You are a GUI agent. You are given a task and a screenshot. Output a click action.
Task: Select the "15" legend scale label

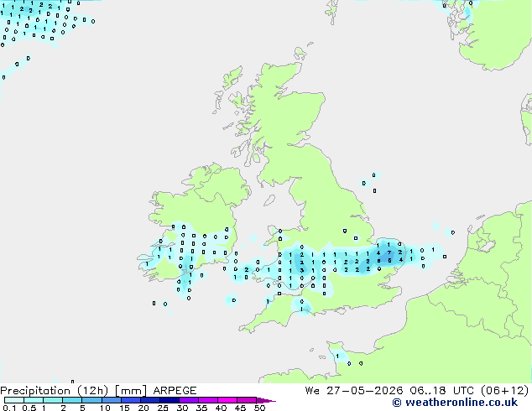(x=124, y=408)
